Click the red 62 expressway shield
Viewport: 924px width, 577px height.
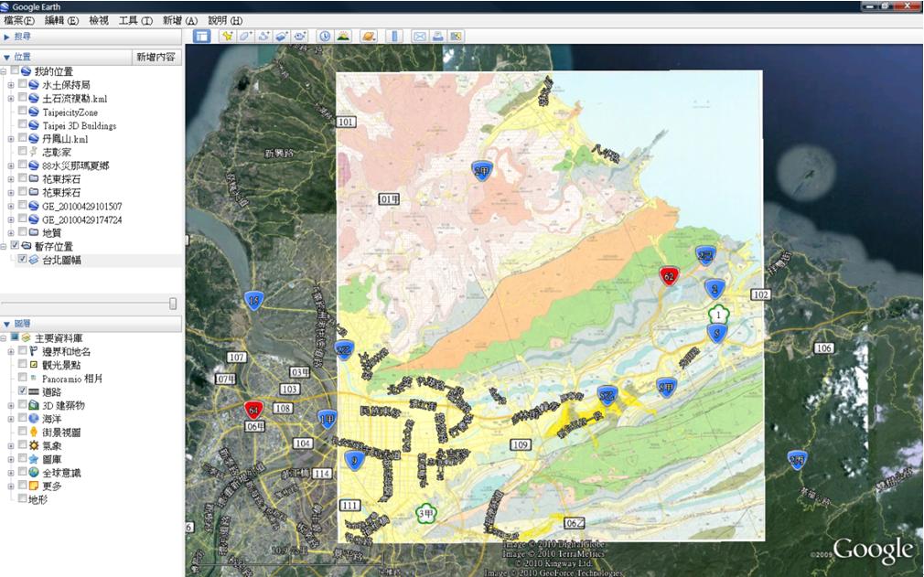click(669, 275)
